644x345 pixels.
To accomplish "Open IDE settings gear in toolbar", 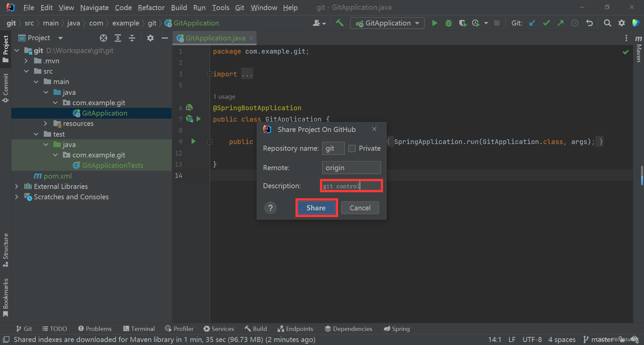I will click(x=622, y=23).
